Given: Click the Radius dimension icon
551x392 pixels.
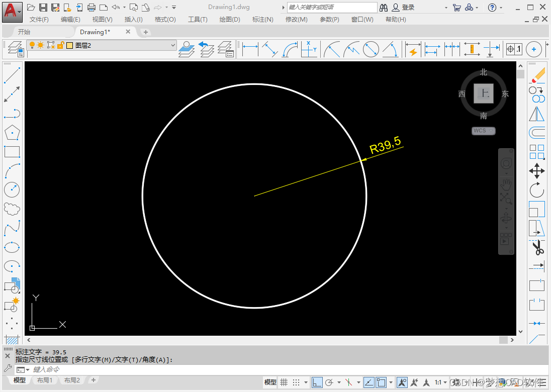Looking at the screenshot, I should tap(332, 49).
